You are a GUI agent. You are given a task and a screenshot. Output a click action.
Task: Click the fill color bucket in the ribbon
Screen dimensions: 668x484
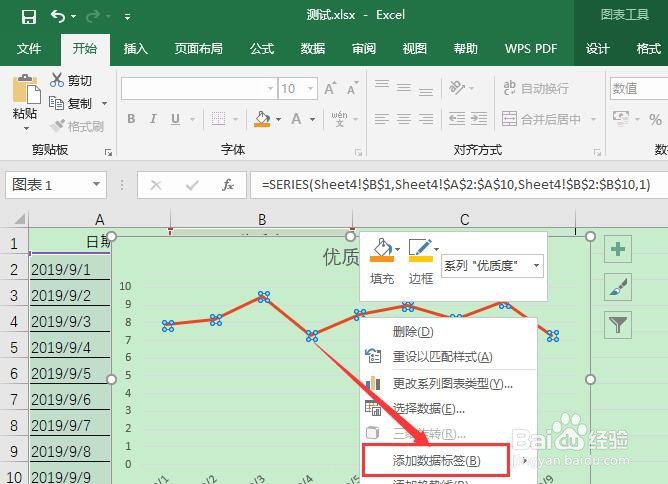tap(262, 119)
